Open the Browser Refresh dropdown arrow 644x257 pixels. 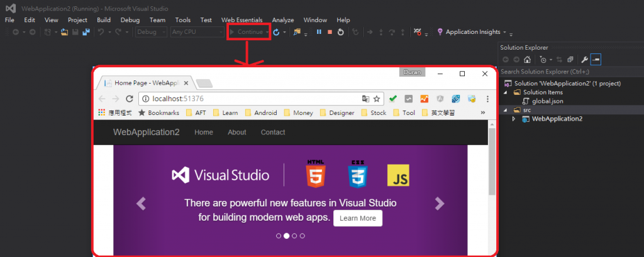click(x=284, y=32)
